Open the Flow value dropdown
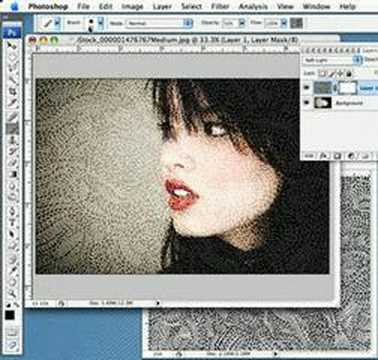 pyautogui.click(x=284, y=23)
